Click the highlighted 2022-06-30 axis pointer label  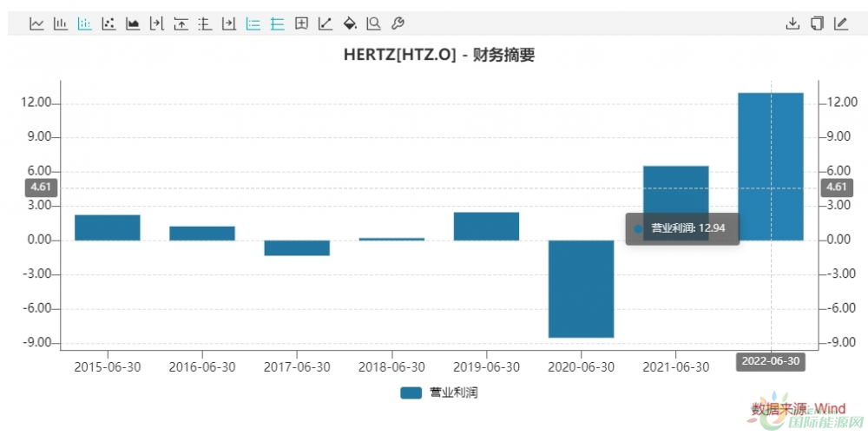[x=771, y=361]
